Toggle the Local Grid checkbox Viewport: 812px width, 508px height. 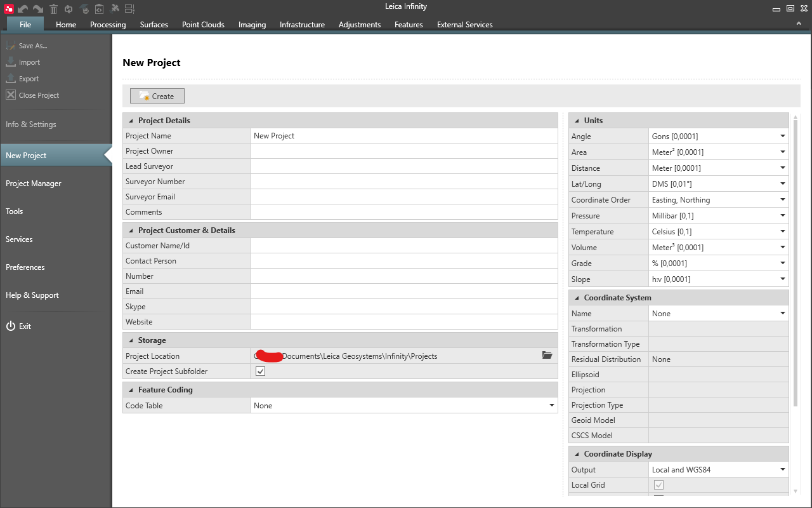pos(658,485)
